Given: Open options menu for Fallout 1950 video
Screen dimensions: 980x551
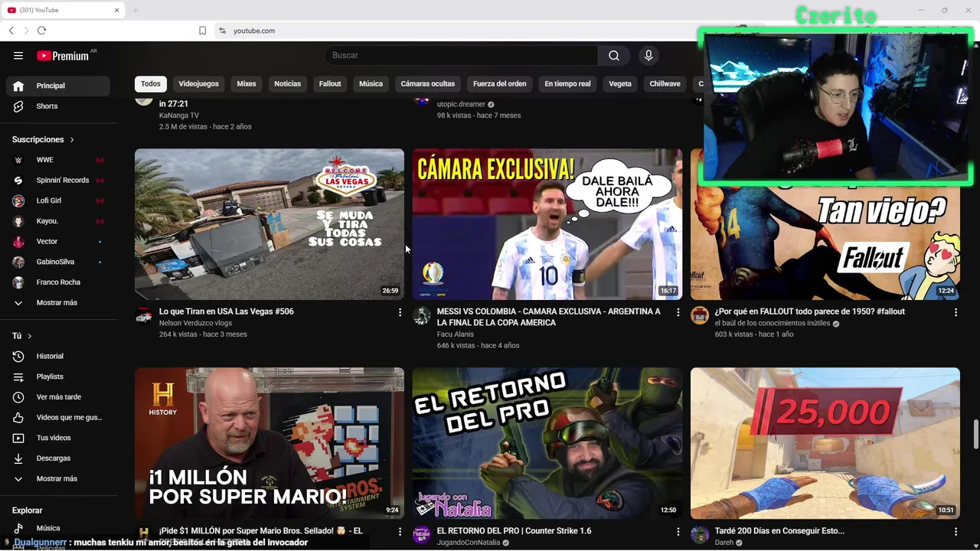Looking at the screenshot, I should (955, 312).
